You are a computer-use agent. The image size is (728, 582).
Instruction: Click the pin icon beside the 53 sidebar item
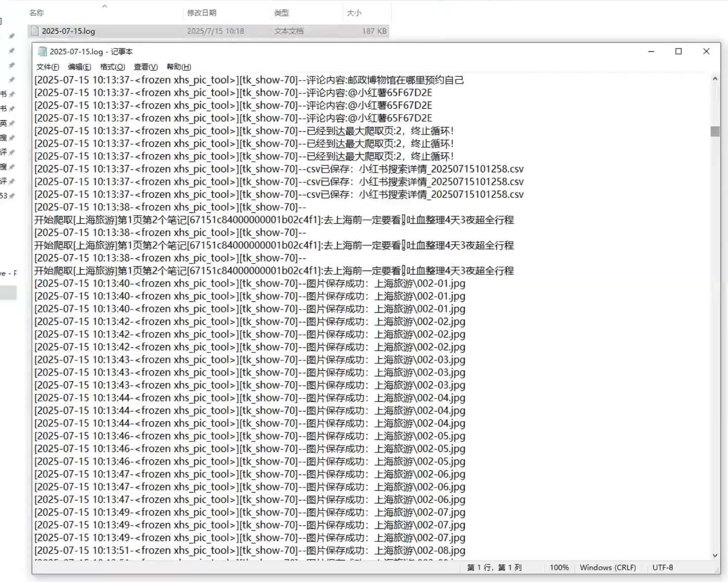pyautogui.click(x=12, y=196)
